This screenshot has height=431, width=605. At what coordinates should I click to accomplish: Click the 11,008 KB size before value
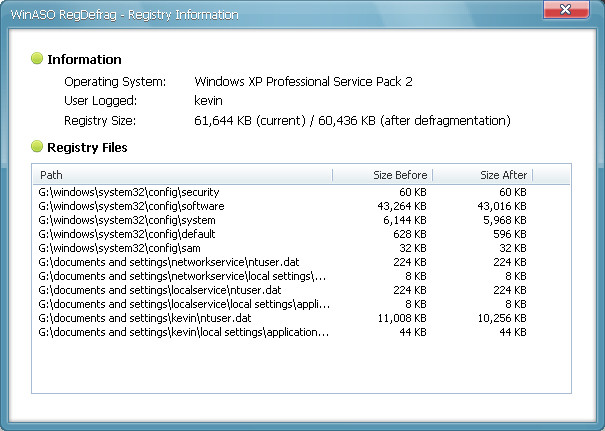[x=402, y=318]
